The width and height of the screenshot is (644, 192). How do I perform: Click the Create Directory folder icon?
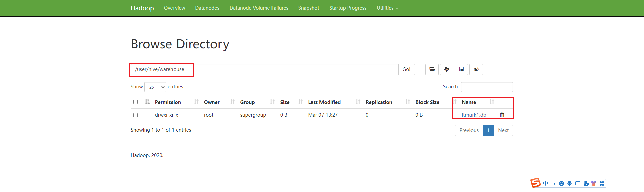tap(432, 69)
